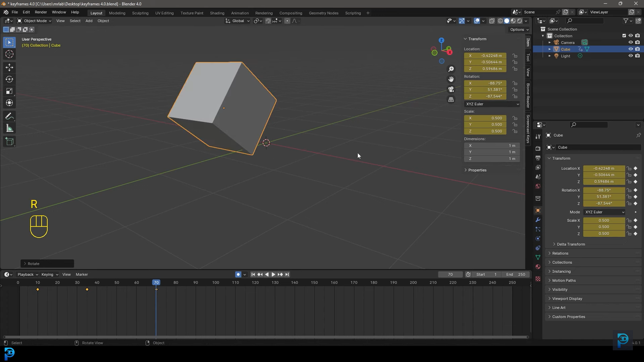Viewport: 644px width, 362px height.
Task: Toggle keyframe diamond for Scale X
Action: (x=635, y=221)
